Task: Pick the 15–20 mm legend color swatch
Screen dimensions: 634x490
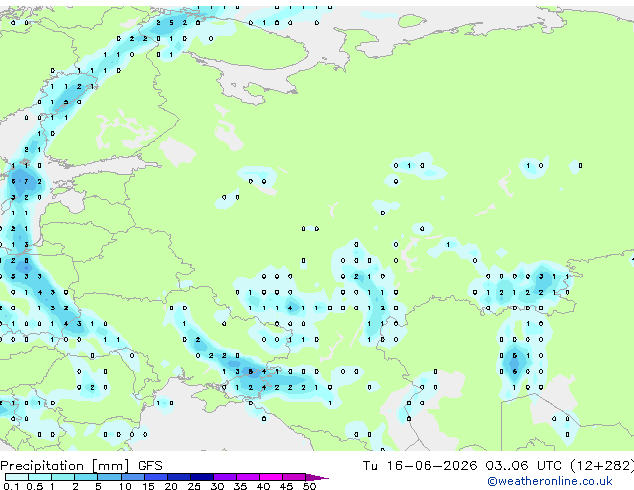Action: tap(156, 477)
